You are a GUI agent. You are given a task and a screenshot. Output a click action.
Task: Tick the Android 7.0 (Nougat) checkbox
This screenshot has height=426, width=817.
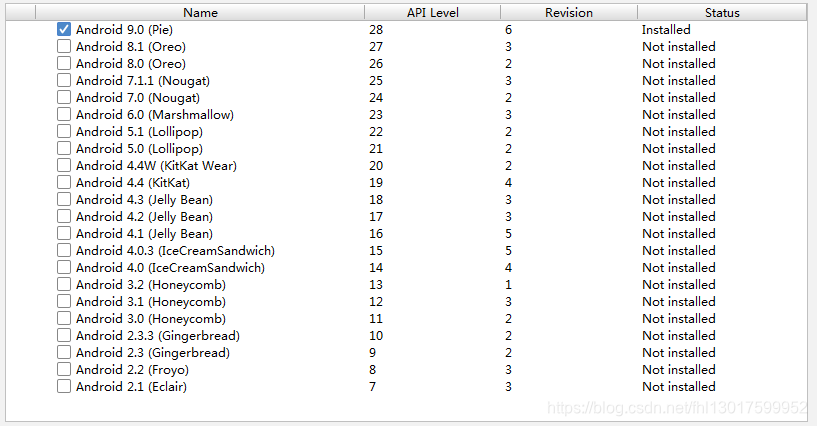[64, 97]
